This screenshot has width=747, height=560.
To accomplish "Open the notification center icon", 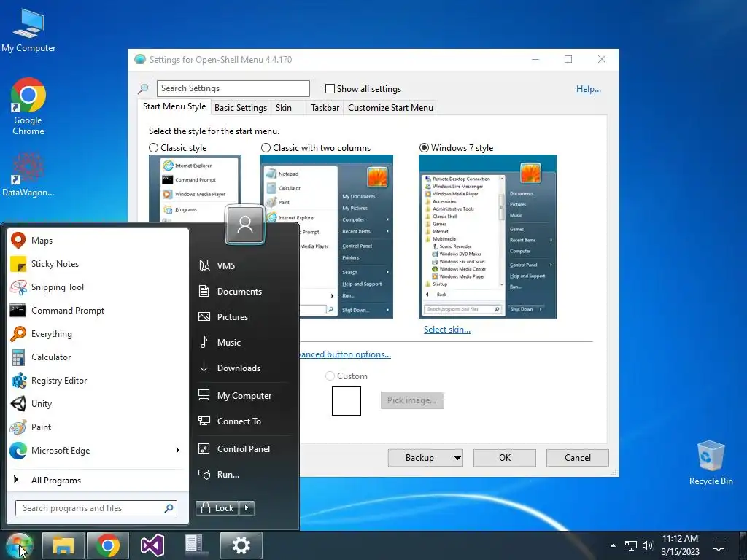I will 719,545.
